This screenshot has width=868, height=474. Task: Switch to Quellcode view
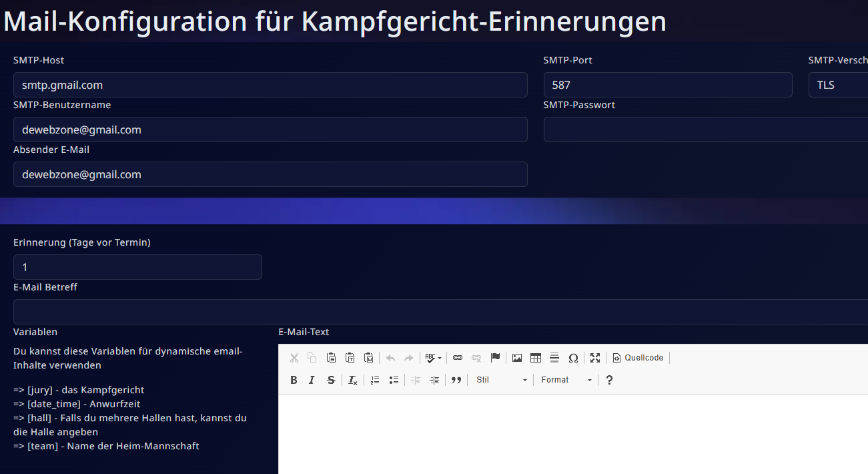(638, 358)
